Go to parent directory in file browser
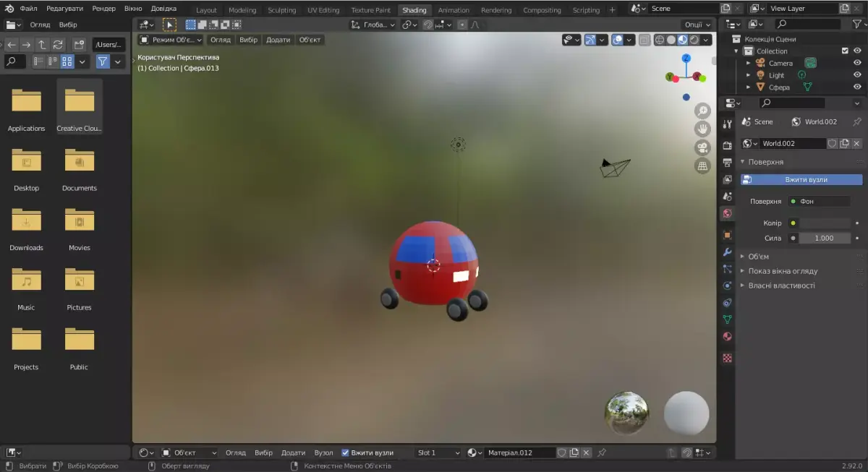The height and width of the screenshot is (472, 868). coord(42,45)
